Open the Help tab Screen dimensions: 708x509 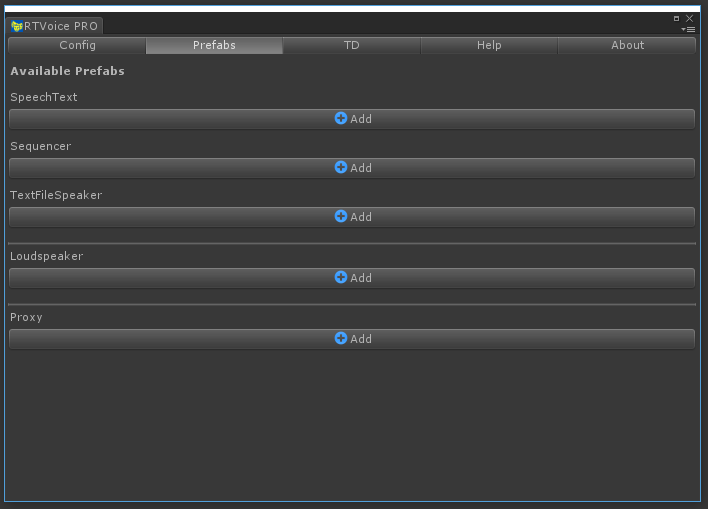pyautogui.click(x=489, y=45)
